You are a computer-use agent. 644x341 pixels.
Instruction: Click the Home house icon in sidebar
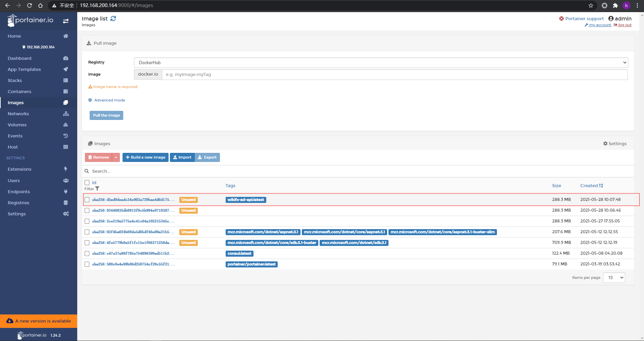tap(66, 36)
